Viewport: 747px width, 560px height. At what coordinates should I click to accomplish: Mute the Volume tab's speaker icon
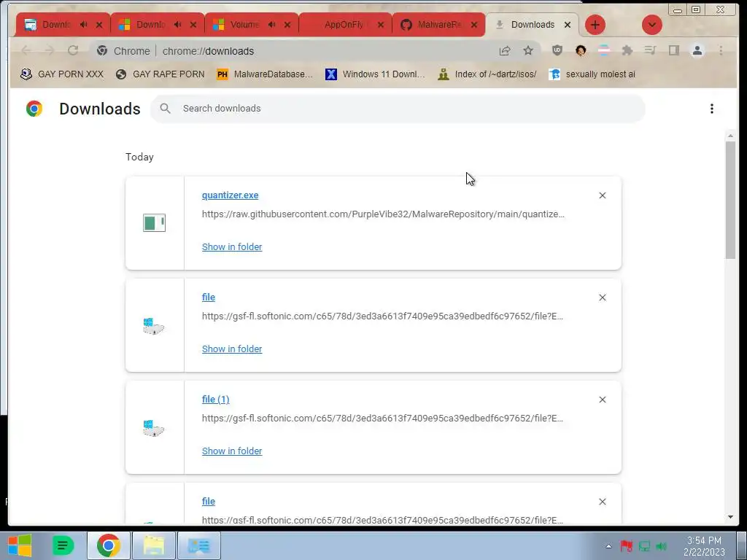[x=271, y=25]
